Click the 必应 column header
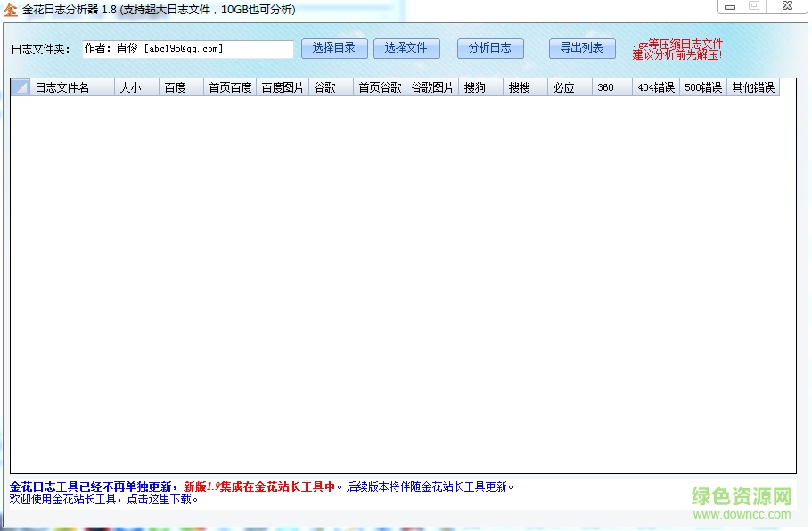 click(x=568, y=86)
